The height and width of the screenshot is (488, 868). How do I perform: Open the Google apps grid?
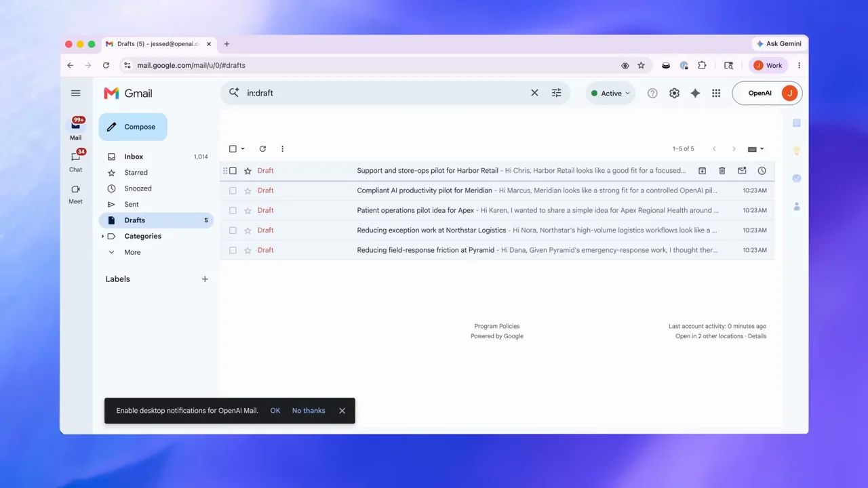[716, 94]
